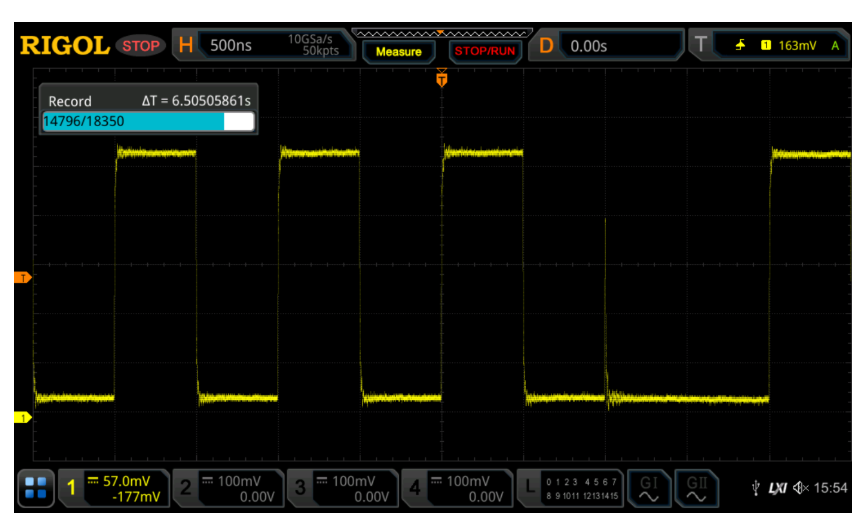This screenshot has height=528, width=865.
Task: Click the record progress bar 14796/18350
Action: tap(148, 121)
